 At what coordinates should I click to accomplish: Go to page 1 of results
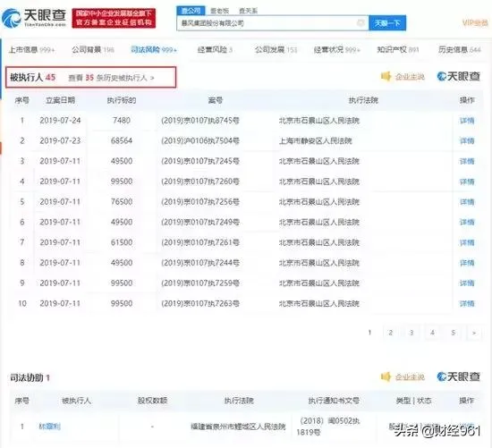(x=369, y=333)
